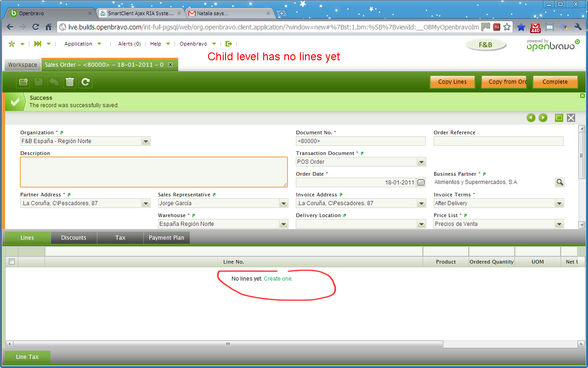Image resolution: width=588 pixels, height=368 pixels.
Task: Dismiss the Success message bar
Action: click(x=582, y=96)
